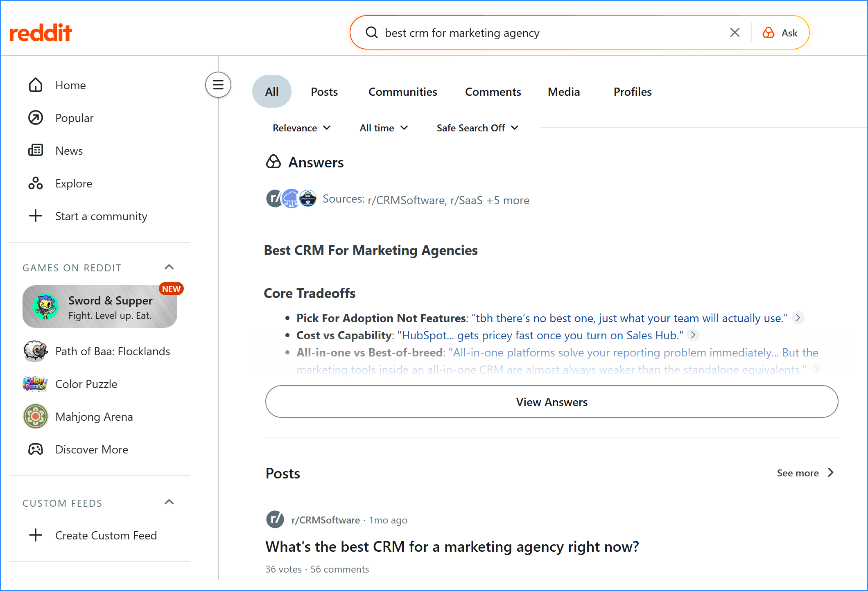
Task: Collapse sidebar with the hamburger button
Action: point(218,85)
